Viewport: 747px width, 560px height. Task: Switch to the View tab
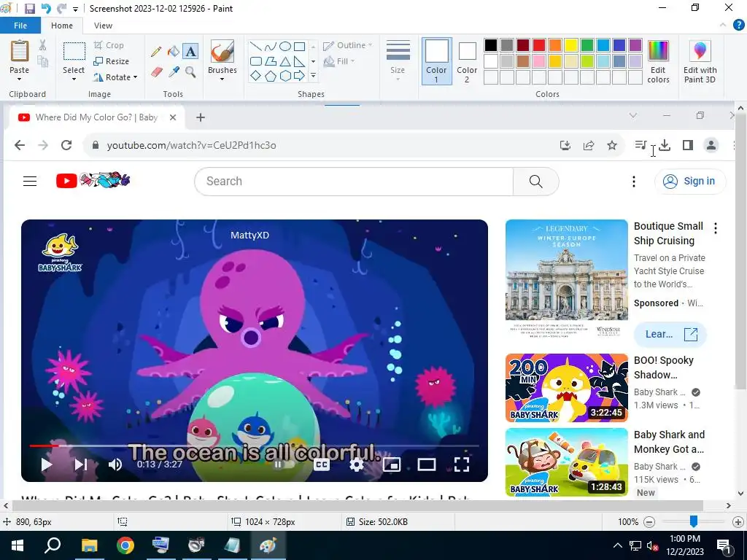103,26
